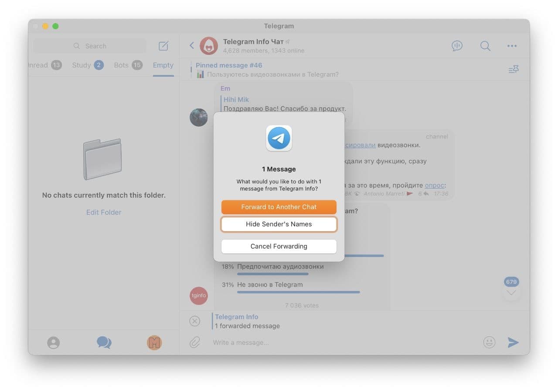Click the send message arrow icon
Screen dimensions: 558x392
513,342
